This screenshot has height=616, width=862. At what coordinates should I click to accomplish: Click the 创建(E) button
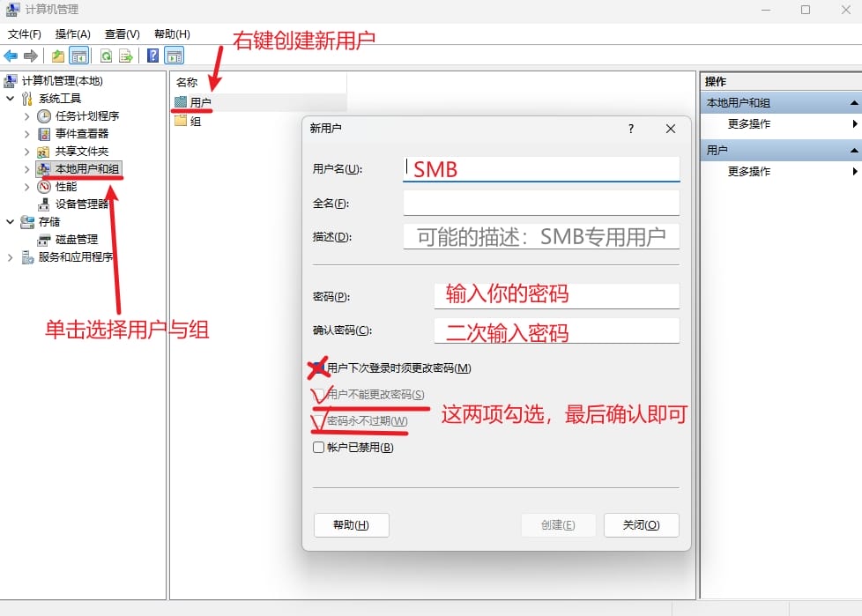(558, 524)
